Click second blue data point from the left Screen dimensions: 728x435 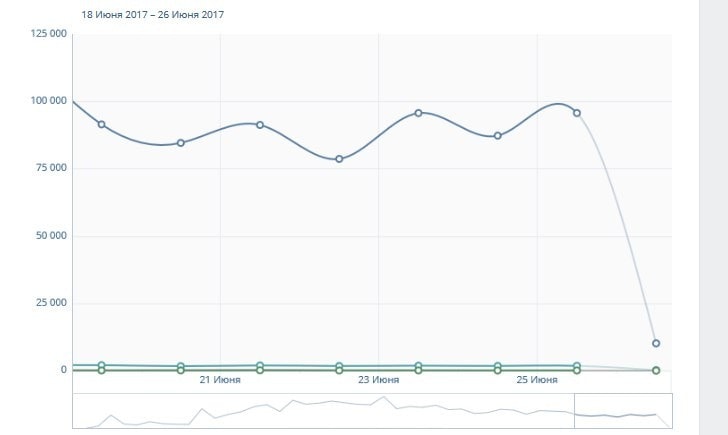(181, 143)
